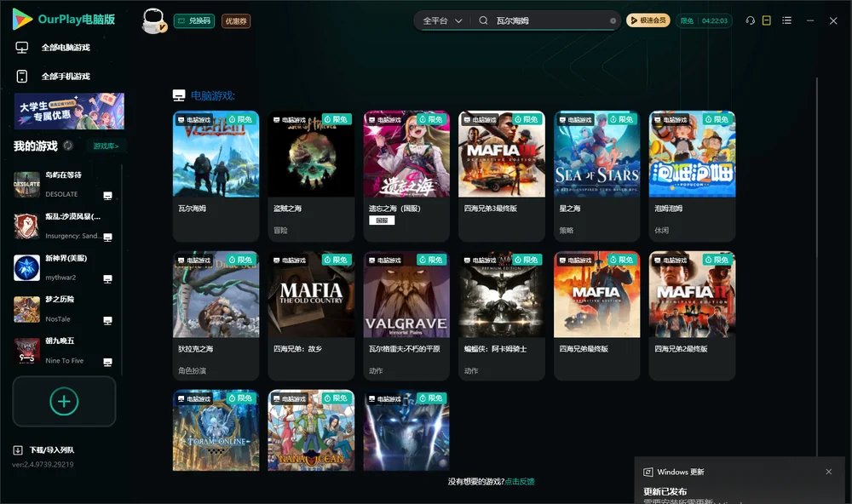Viewport: 852px width, 504px height.
Task: Click the PC icon beside Insurgency: Sandstorm
Action: coord(107,238)
